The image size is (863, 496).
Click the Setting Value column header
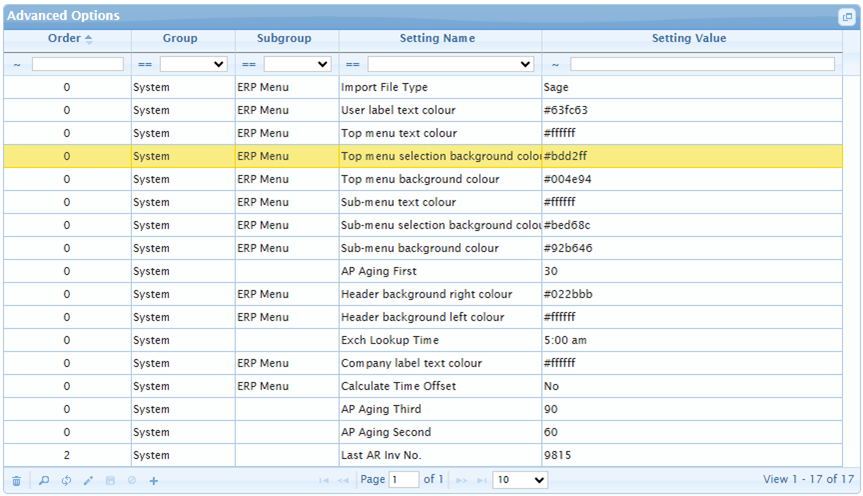point(689,38)
